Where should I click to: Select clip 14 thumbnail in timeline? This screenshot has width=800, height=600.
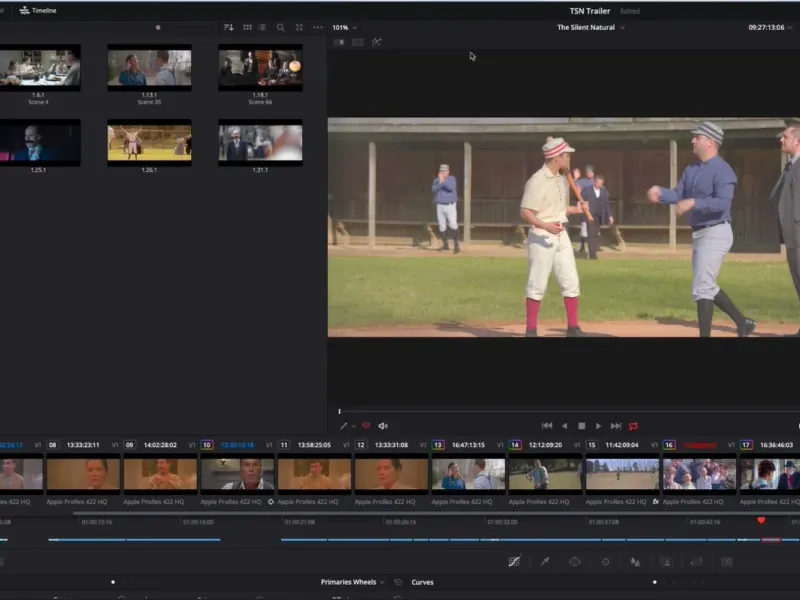click(545, 474)
